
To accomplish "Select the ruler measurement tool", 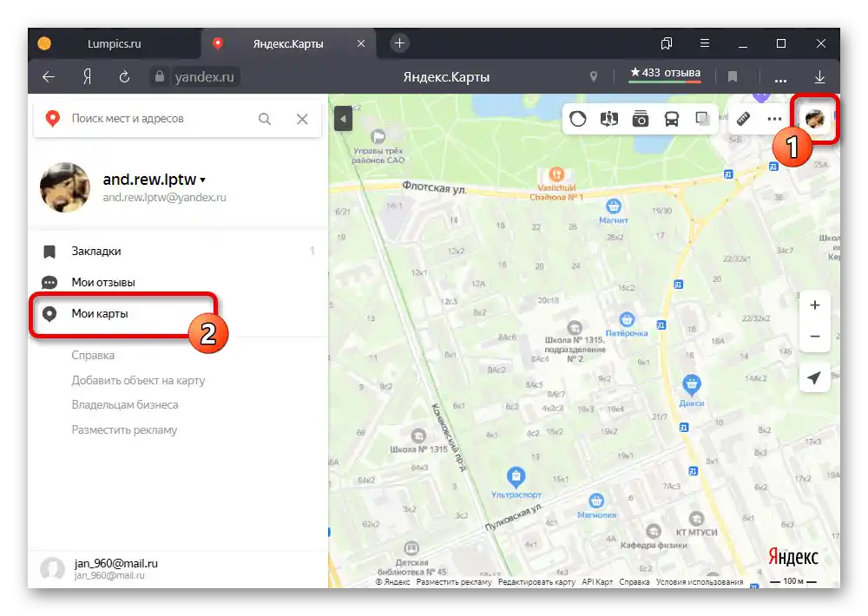I will coord(744,119).
